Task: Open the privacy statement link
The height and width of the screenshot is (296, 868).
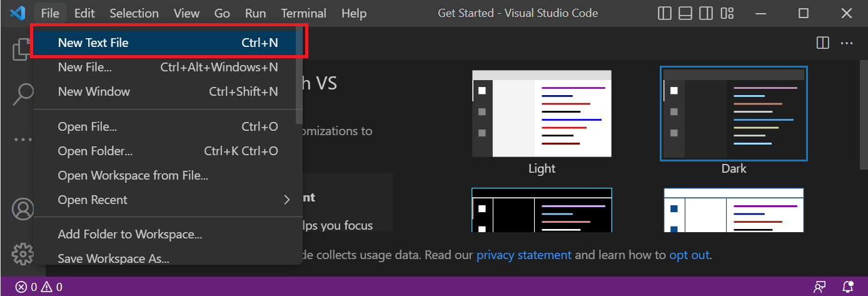Action: pos(524,255)
